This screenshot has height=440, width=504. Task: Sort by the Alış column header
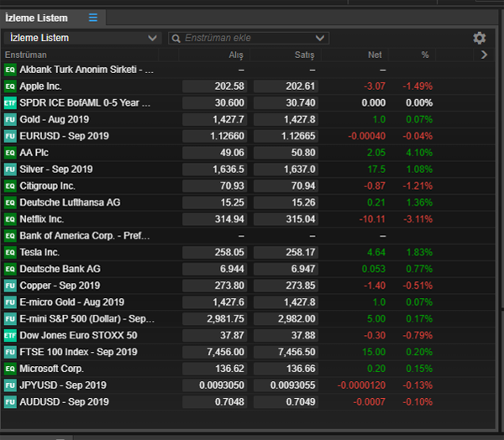pos(236,55)
